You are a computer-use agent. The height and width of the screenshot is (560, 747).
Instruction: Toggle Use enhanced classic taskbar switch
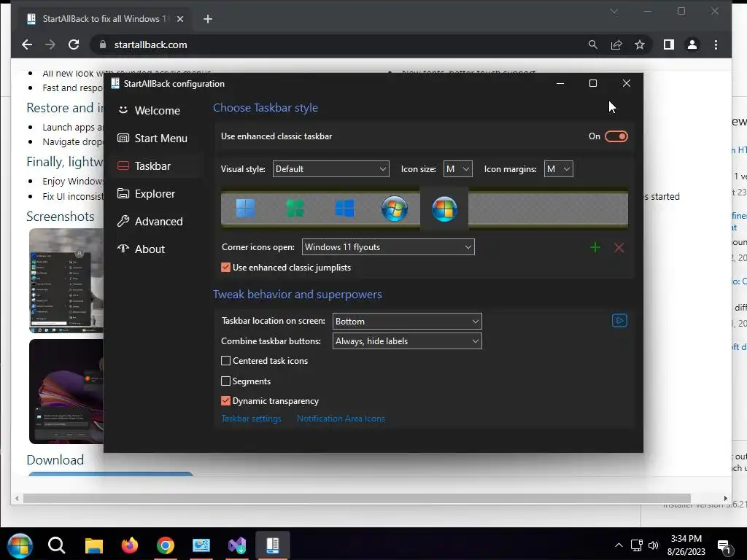tap(616, 136)
